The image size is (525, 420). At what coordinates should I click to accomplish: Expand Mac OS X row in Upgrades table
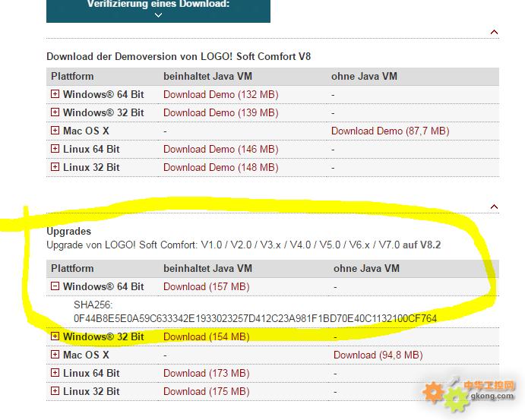point(55,355)
